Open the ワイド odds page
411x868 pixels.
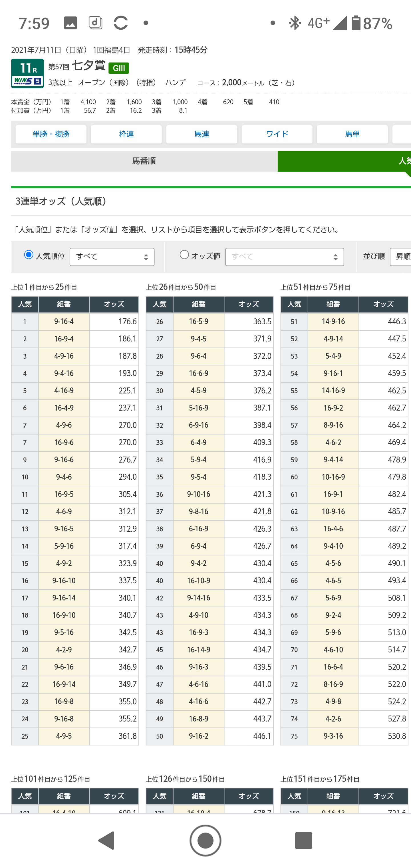(x=277, y=134)
